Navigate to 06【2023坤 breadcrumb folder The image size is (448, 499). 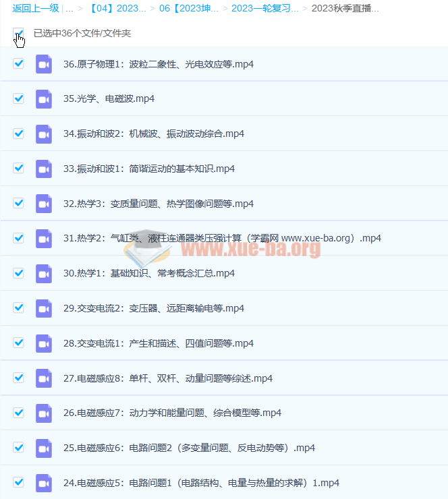pos(189,9)
